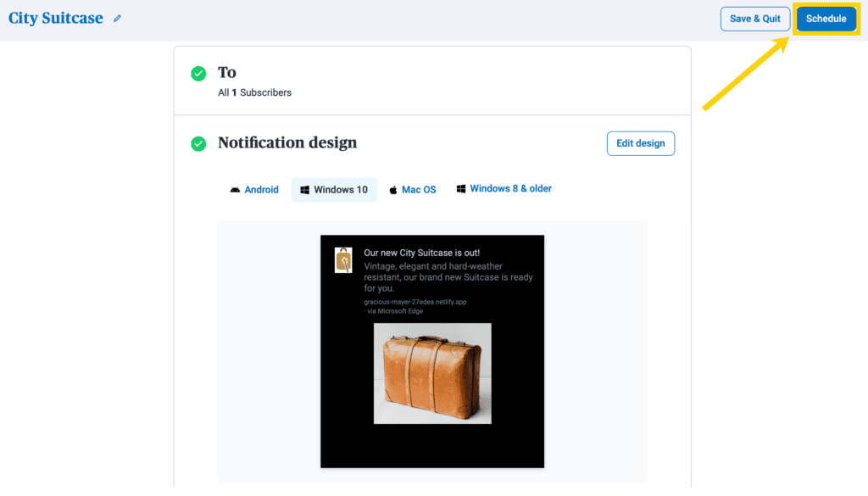The height and width of the screenshot is (496, 868).
Task: Click the All 1 Subscribers text
Action: click(254, 92)
